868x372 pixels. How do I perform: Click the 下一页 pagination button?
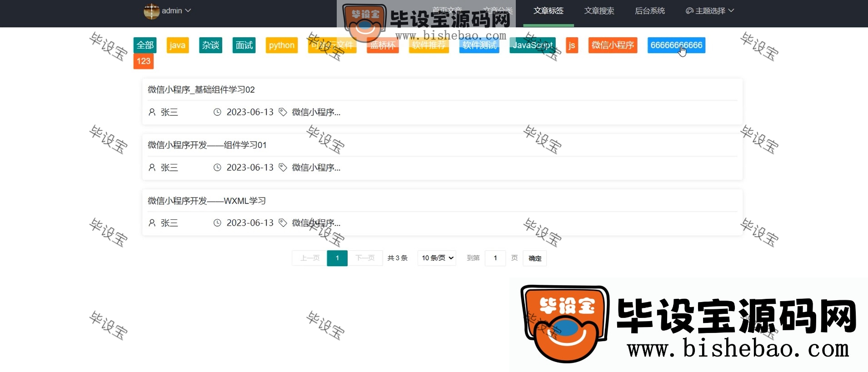[365, 258]
